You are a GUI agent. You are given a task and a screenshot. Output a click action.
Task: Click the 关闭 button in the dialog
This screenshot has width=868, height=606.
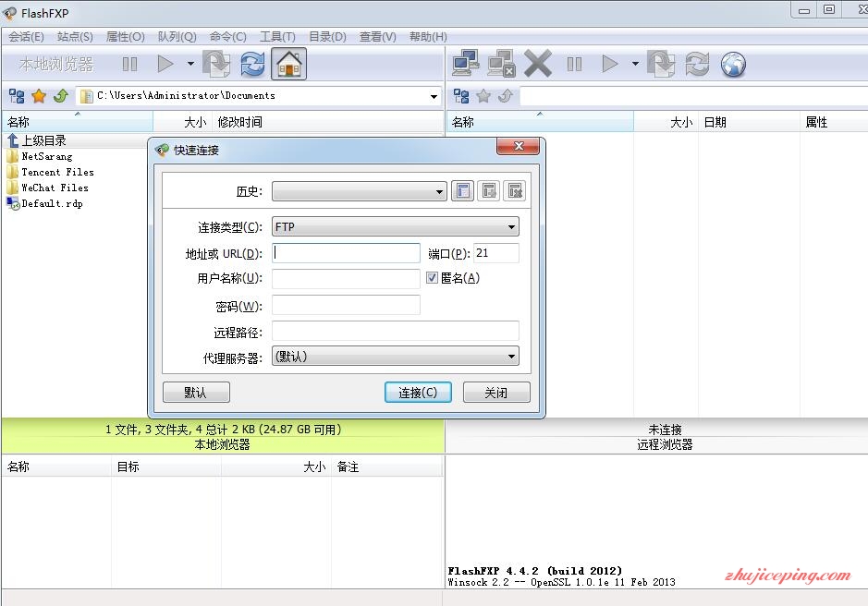[x=496, y=393]
